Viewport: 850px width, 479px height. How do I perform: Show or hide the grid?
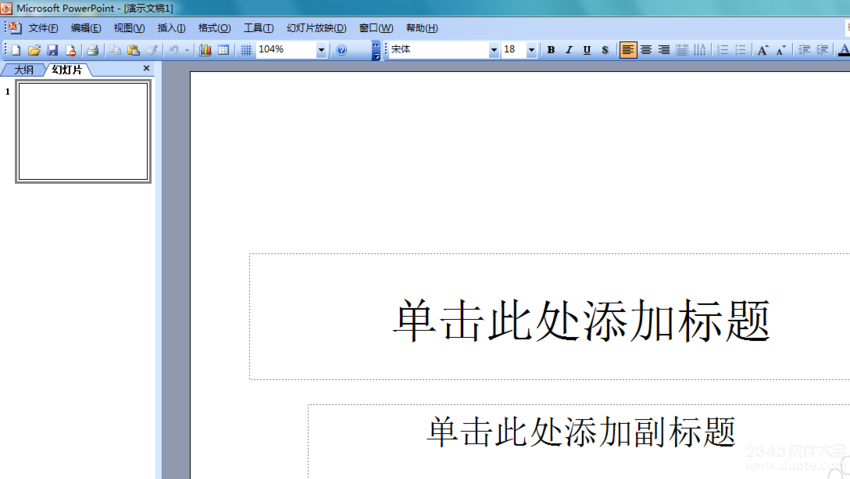click(246, 50)
